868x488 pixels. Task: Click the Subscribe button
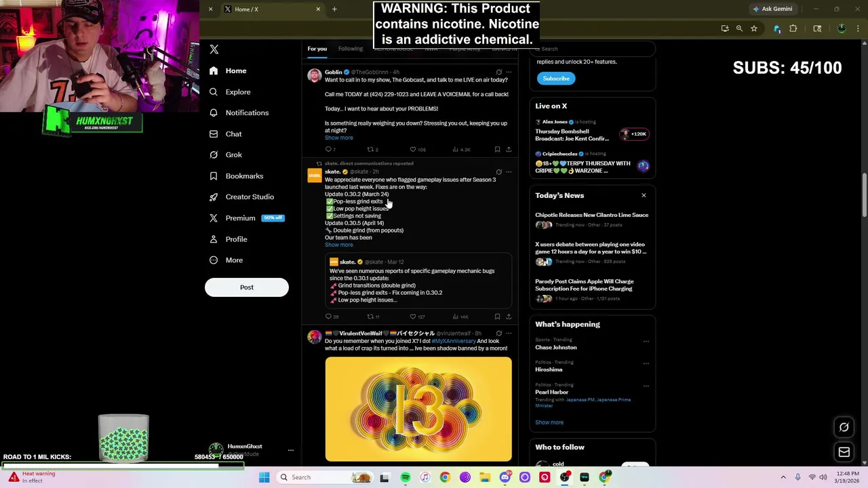[x=556, y=79]
